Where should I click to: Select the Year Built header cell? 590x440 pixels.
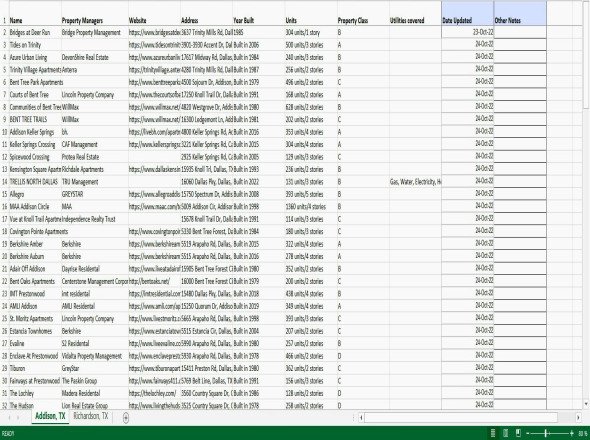[259, 14]
